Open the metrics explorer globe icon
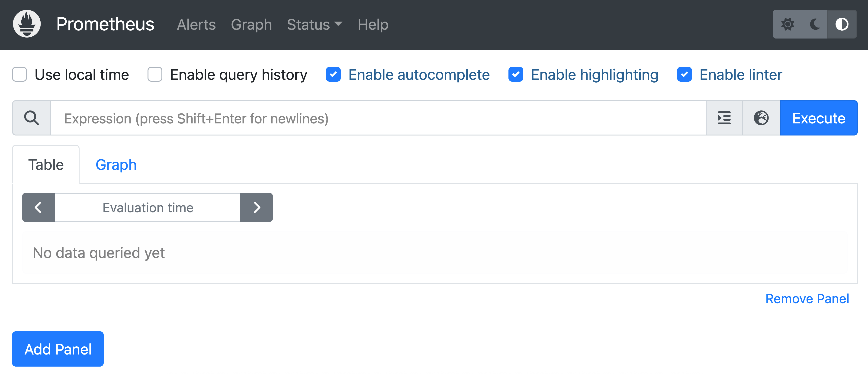Viewport: 868px width, 374px height. (x=761, y=118)
